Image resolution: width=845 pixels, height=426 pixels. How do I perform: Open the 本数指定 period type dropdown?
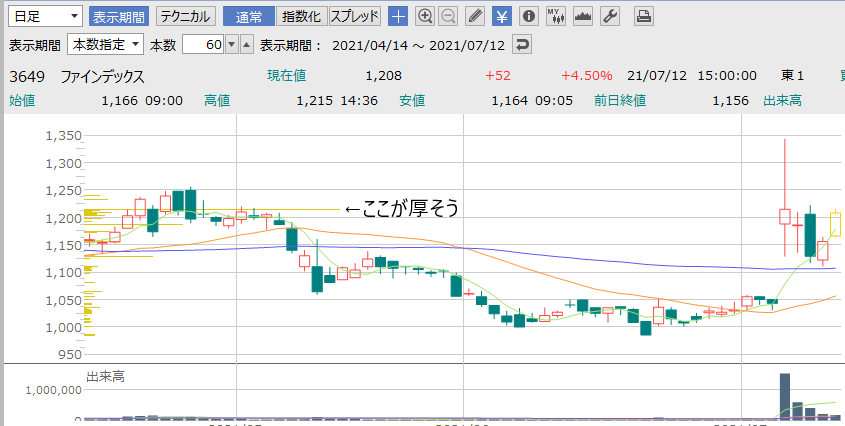pos(106,45)
